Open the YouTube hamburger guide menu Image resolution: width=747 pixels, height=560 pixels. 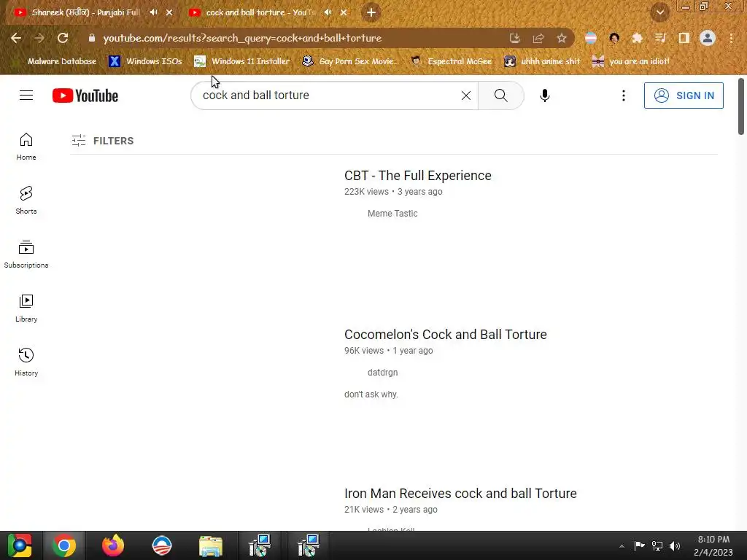26,96
